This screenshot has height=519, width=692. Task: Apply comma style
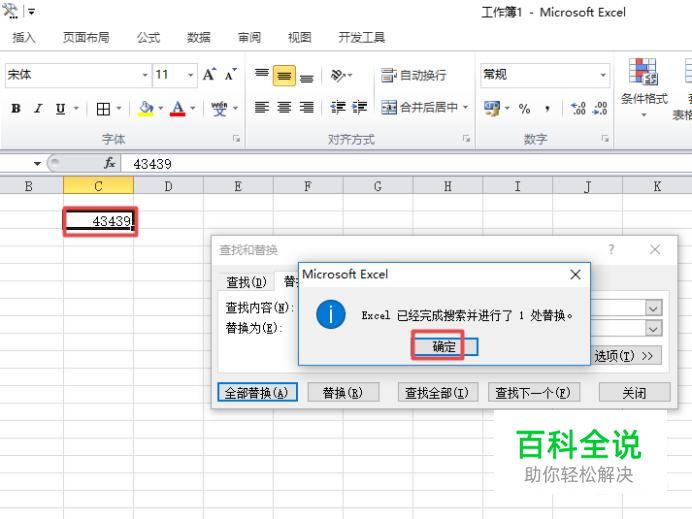coord(547,108)
